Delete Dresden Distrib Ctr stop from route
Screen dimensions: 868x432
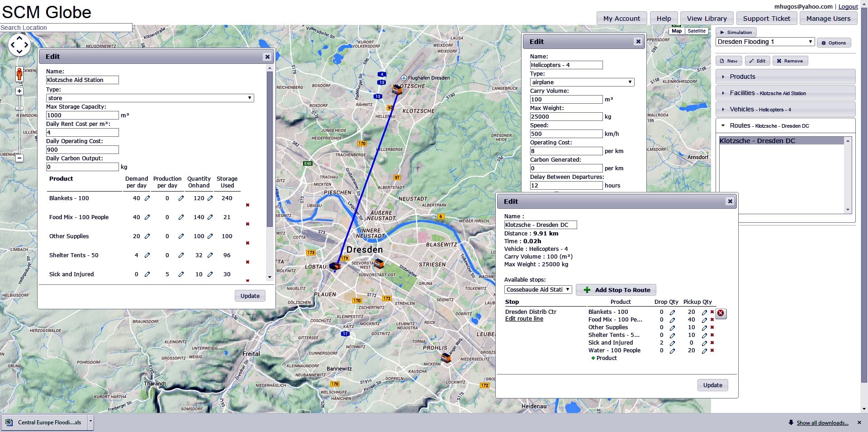(x=721, y=313)
